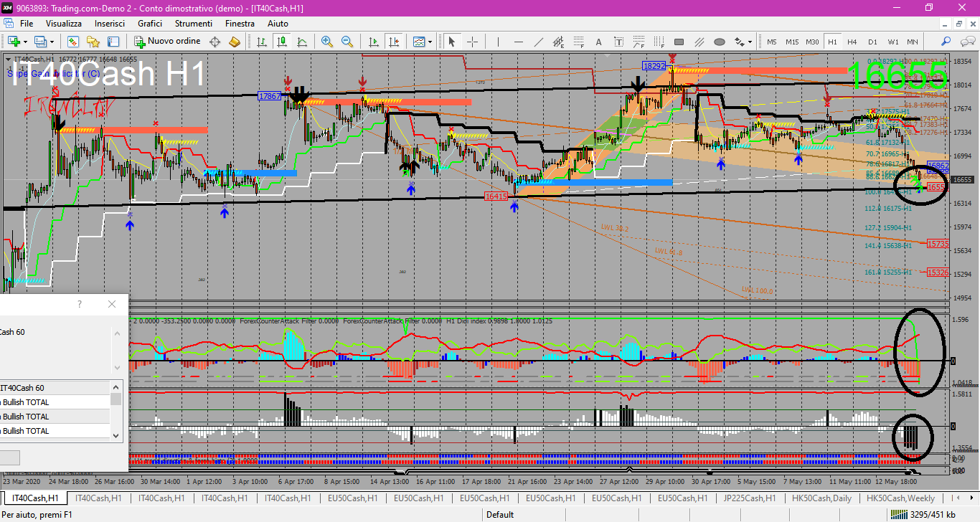Zoom in on the chart
This screenshot has width=980, height=522.
(x=327, y=42)
